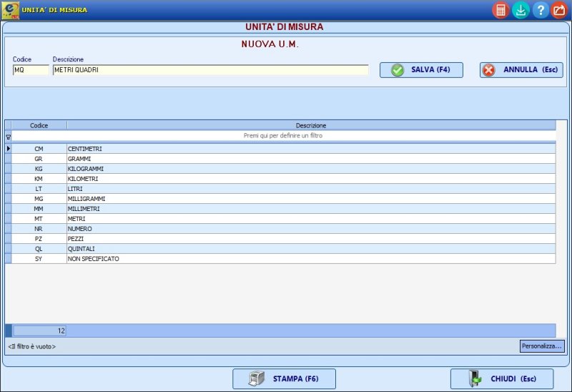Click the SY code cell
Image resolution: width=572 pixels, height=392 pixels.
[x=39, y=259]
